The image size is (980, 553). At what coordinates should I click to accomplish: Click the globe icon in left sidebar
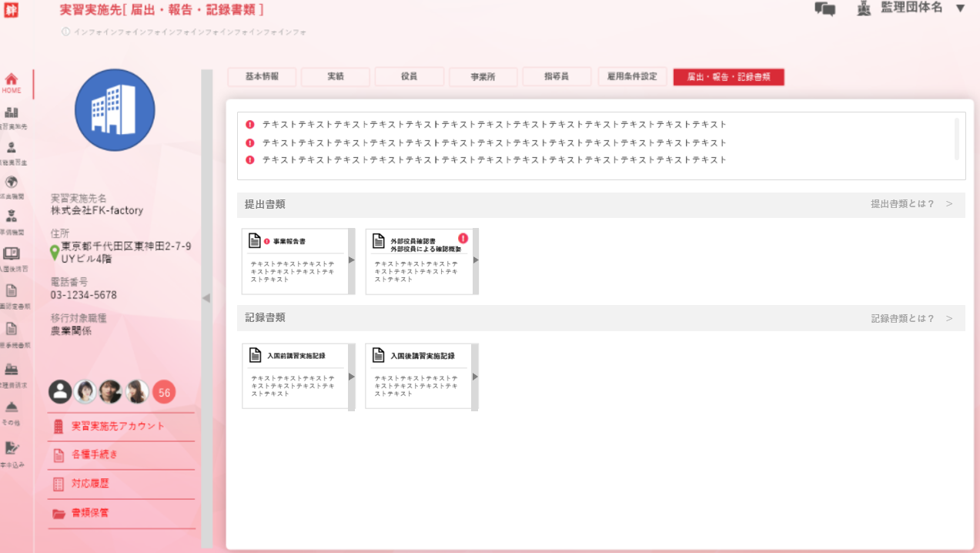12,183
